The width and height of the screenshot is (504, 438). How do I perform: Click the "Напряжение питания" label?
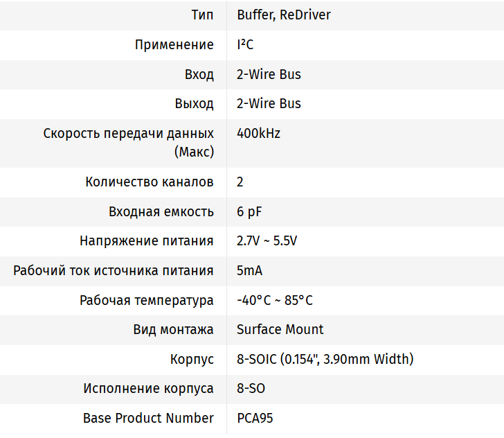147,241
